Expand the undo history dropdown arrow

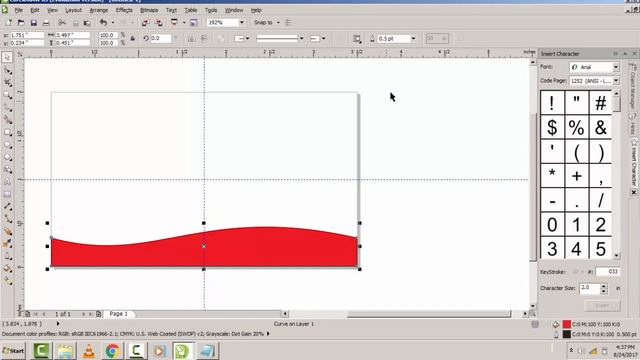coord(113,22)
